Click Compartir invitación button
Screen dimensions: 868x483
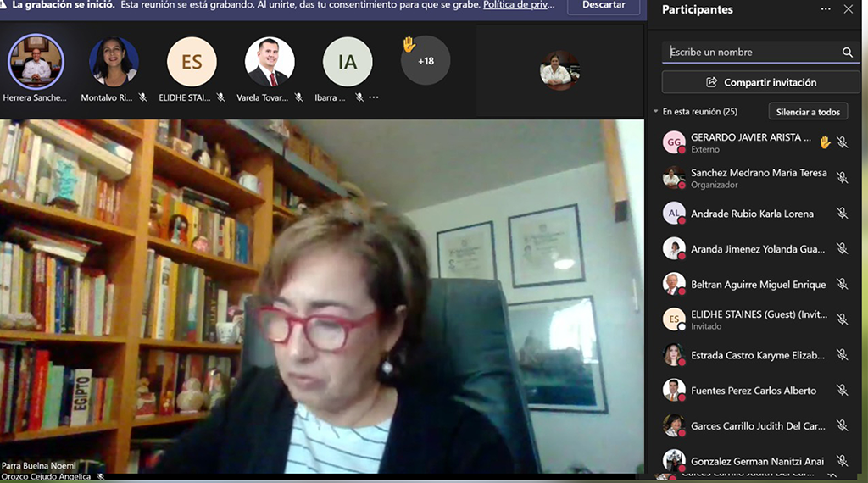coord(760,82)
